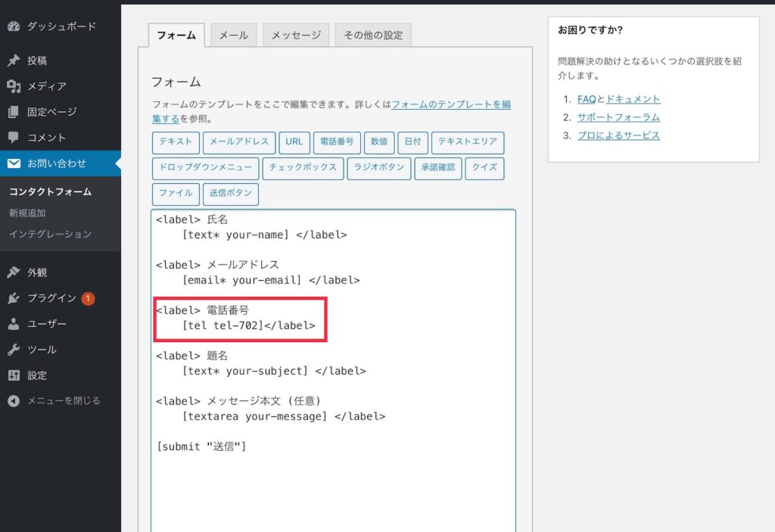The height and width of the screenshot is (532, 775).
Task: Click the ツール wrench icon
Action: pos(14,350)
